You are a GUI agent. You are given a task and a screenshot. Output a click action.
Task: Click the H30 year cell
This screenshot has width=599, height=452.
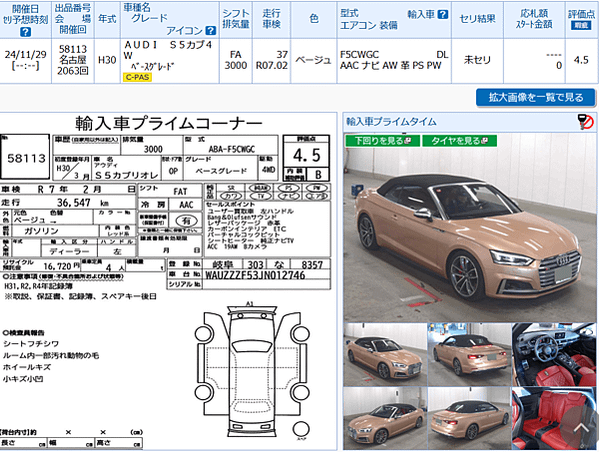[107, 60]
